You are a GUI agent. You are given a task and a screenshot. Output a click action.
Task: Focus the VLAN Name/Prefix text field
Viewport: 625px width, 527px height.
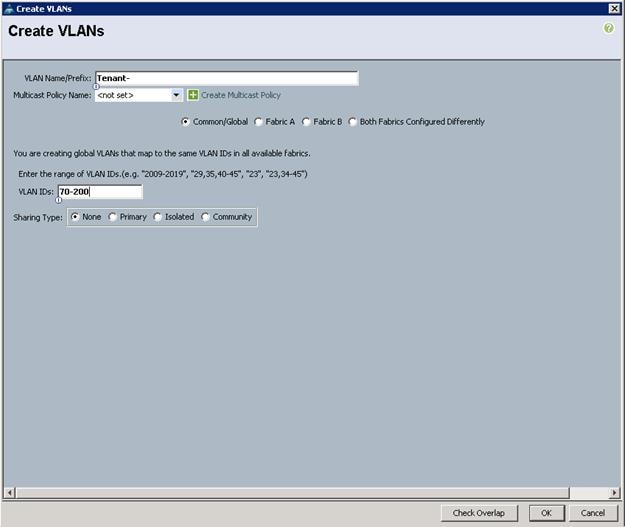click(226, 78)
